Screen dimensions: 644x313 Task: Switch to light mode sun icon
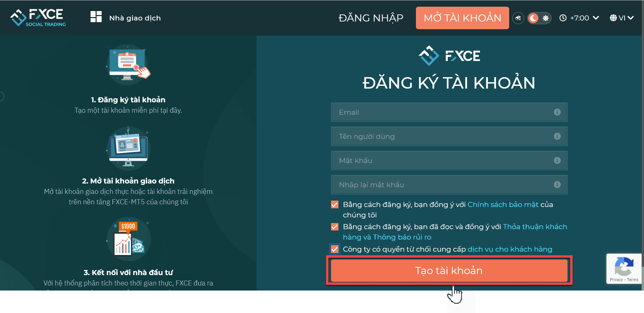[546, 18]
